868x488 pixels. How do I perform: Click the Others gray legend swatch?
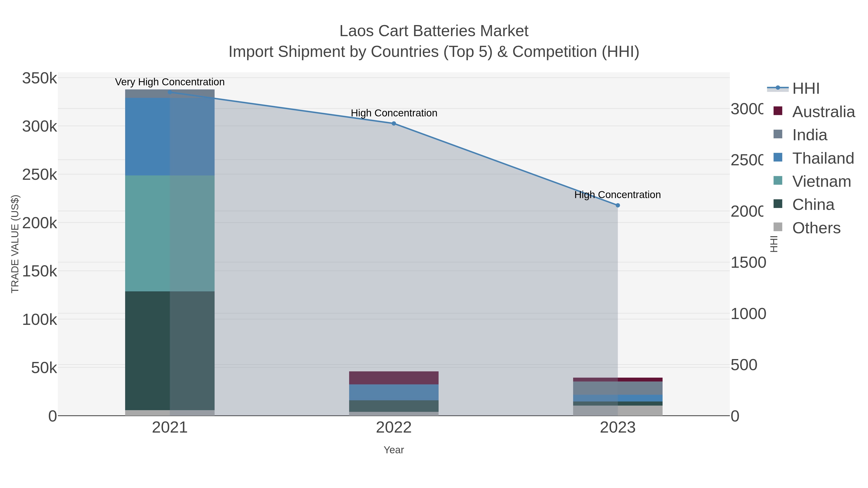778,227
